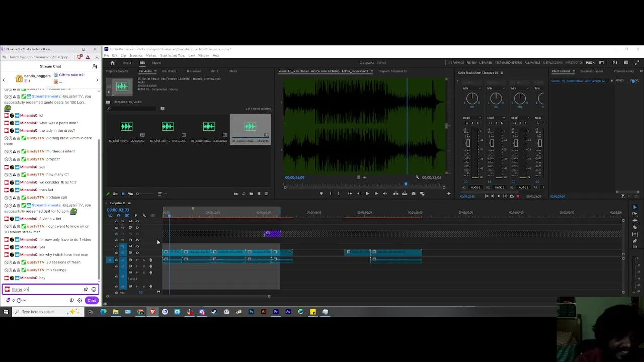
Task: Select TEXT-BASED EDITING workspace
Action: click(x=509, y=63)
